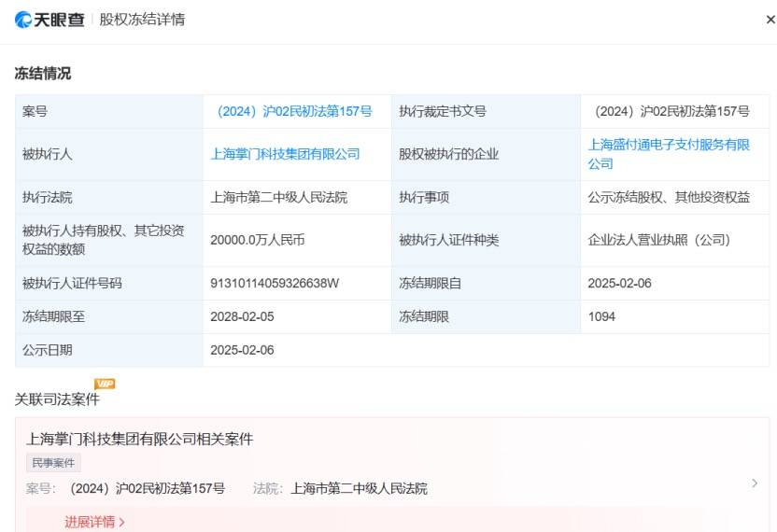This screenshot has width=777, height=532.
Task: Expand related case card with right chevron
Action: tap(755, 483)
